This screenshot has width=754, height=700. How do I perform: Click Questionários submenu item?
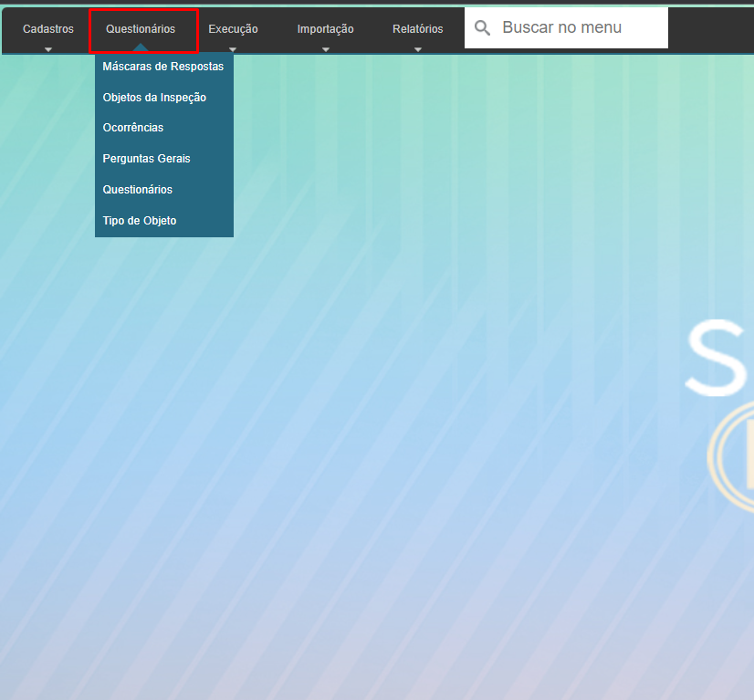click(138, 190)
